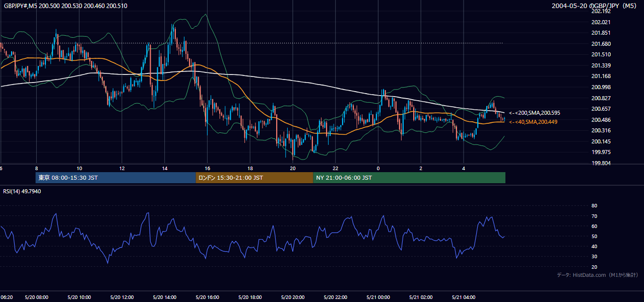Viewport: 644px width, 302px height.
Task: Click hour tick 12 under price chart
Action: 122,168
